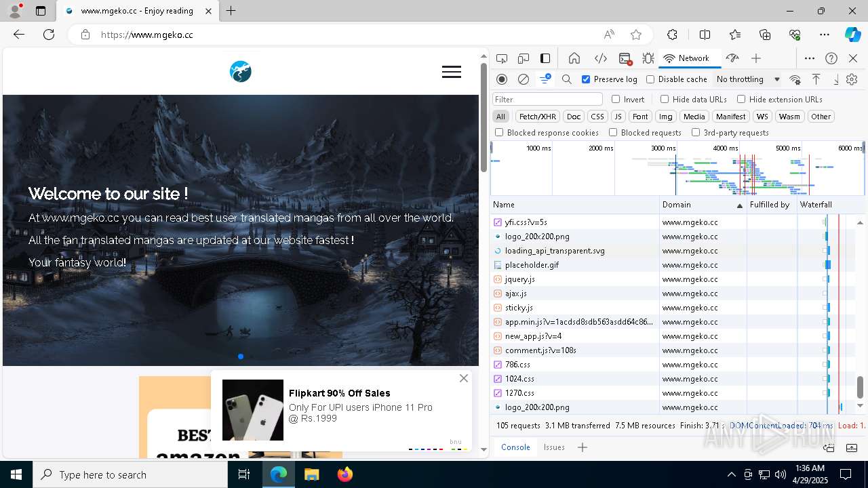
Task: Open the site hamburger menu
Action: 452,72
